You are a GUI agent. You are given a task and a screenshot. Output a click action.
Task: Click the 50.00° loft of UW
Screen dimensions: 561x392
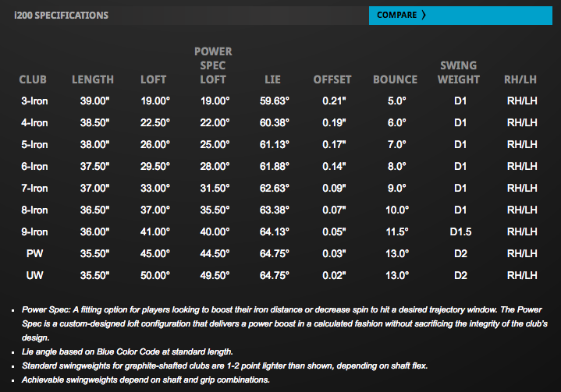pyautogui.click(x=155, y=276)
